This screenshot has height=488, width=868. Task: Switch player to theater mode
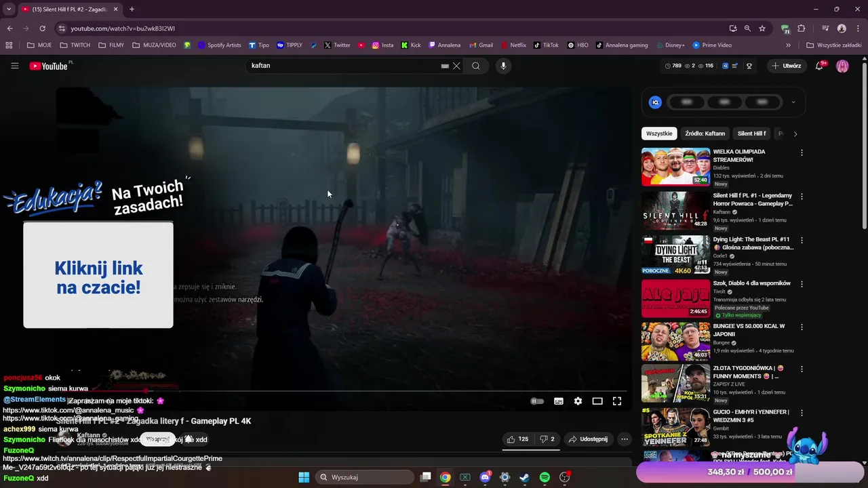(x=597, y=401)
